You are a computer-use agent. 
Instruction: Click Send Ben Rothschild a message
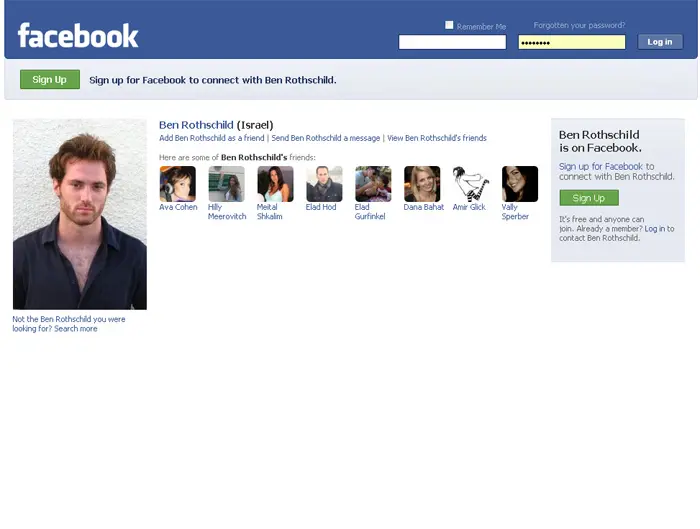pyautogui.click(x=325, y=138)
